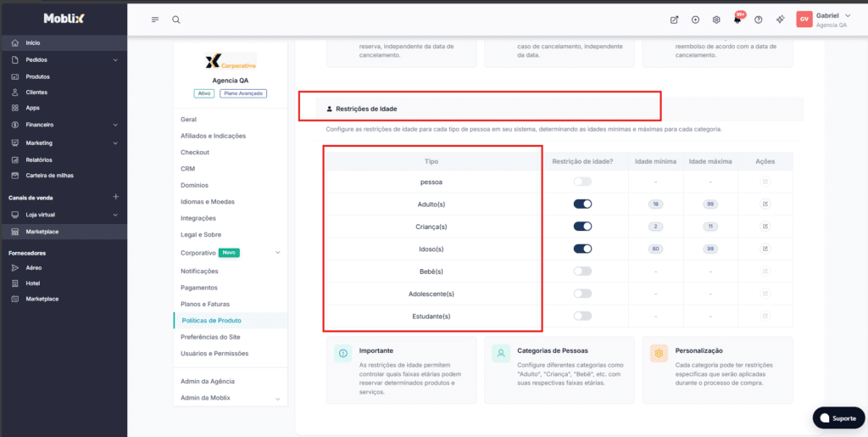Screen dimensions: 868x437
Task: Open the search magnifier icon
Action: click(176, 20)
